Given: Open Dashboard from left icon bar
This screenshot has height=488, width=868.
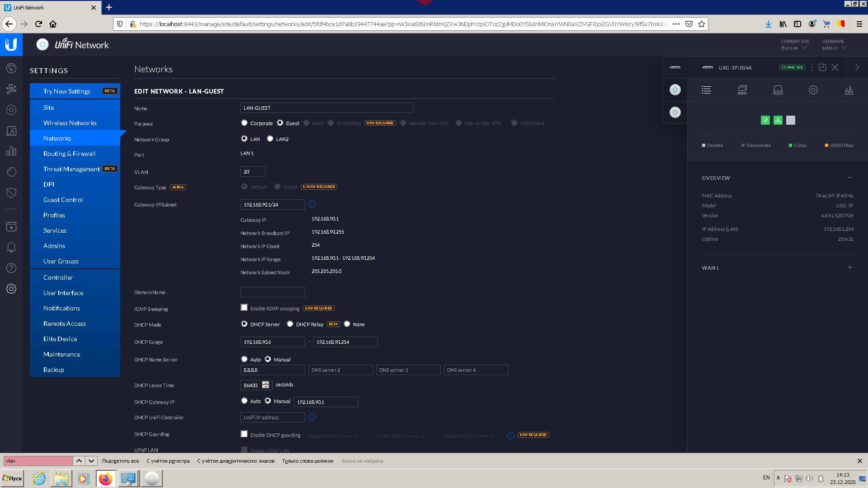Looking at the screenshot, I should [11, 68].
